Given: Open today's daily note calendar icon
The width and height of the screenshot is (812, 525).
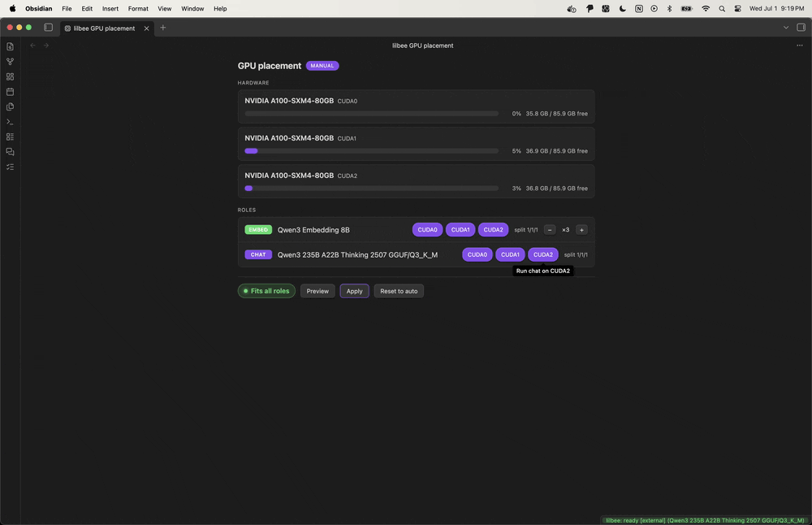Looking at the screenshot, I should click(10, 92).
